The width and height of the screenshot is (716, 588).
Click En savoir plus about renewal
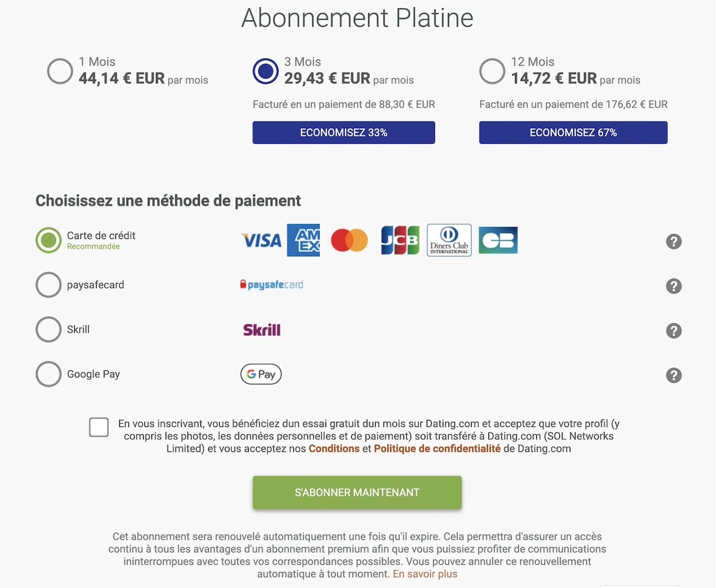click(x=425, y=573)
